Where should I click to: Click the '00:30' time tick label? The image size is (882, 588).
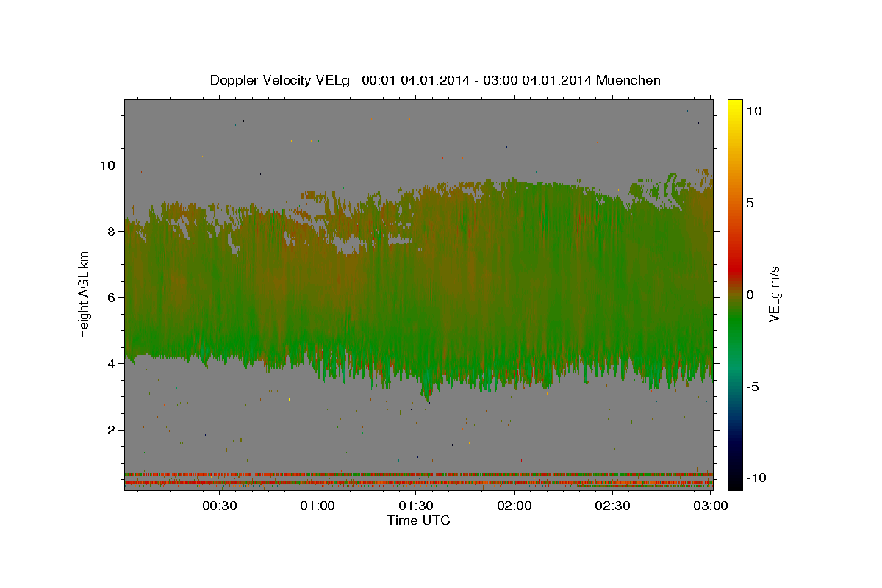[x=220, y=506]
